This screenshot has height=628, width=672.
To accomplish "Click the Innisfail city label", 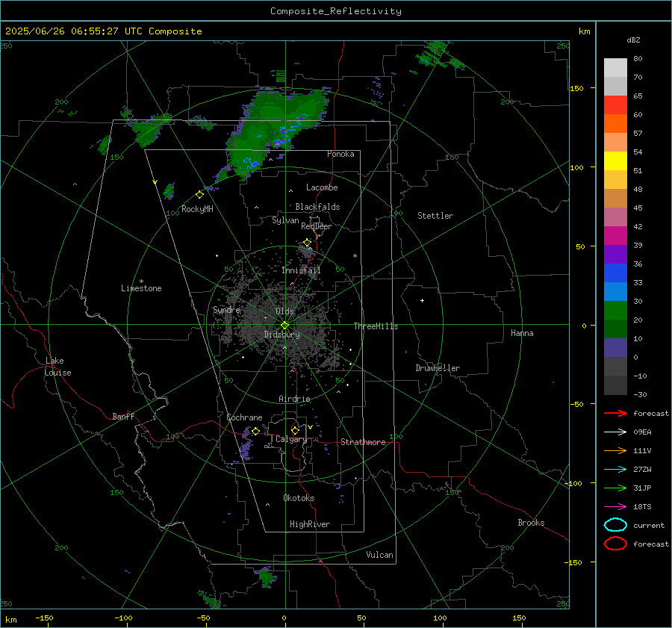I will tap(301, 270).
